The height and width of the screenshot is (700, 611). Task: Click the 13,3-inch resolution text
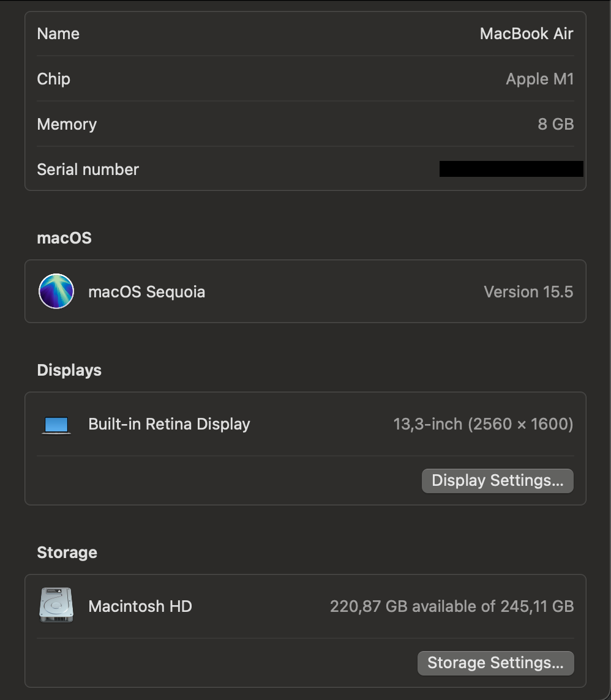click(483, 424)
